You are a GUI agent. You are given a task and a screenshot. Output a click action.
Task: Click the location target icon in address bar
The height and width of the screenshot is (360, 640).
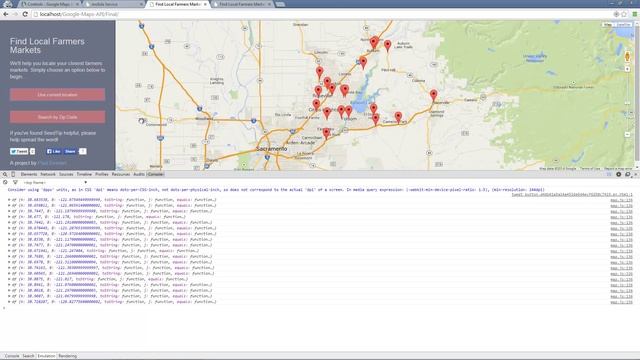(616, 14)
